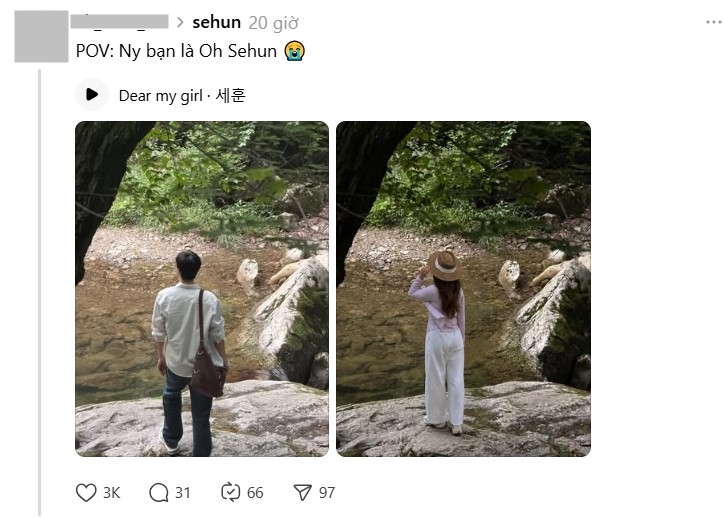Viewport: 724px width, 517px height.
Task: Open replies via the comment bubble icon
Action: click(x=159, y=493)
